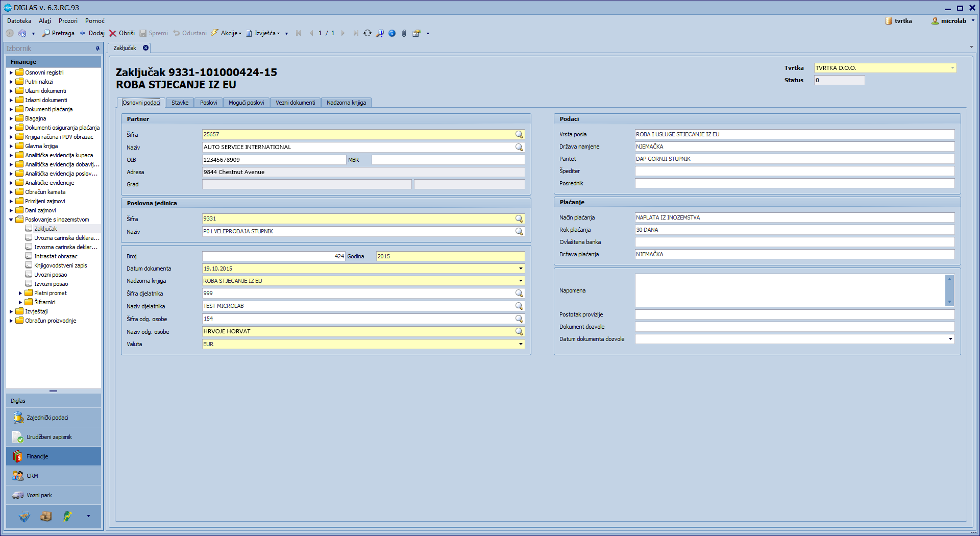
Task: Pin the Izbornik panel with the pushpin icon
Action: pyautogui.click(x=97, y=48)
